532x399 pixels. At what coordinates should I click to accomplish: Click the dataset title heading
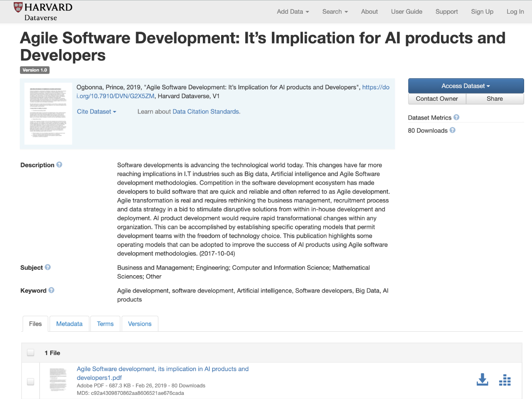[x=263, y=47]
